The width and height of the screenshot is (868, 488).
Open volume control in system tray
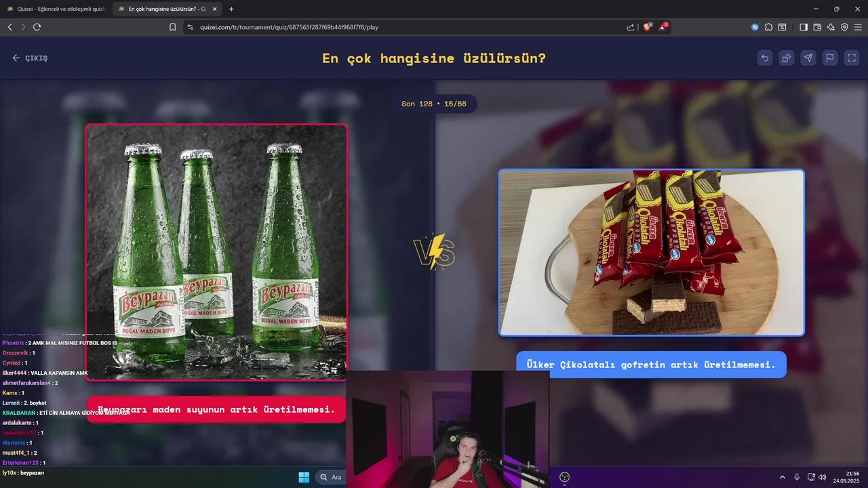(x=823, y=477)
